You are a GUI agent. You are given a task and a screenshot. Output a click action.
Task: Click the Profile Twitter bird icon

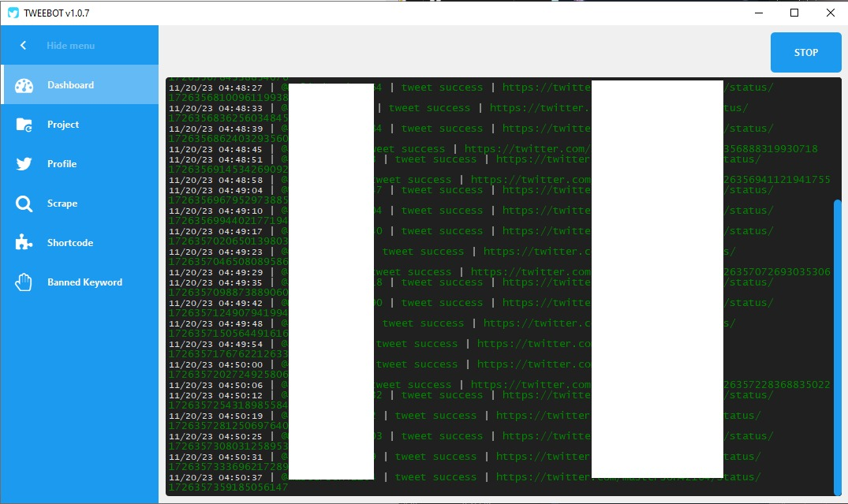(x=24, y=164)
